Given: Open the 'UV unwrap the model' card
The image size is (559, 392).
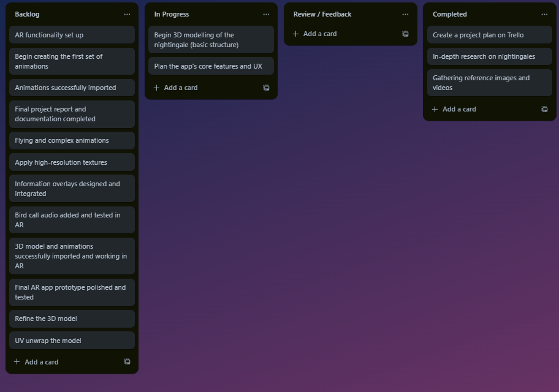Looking at the screenshot, I should point(72,341).
